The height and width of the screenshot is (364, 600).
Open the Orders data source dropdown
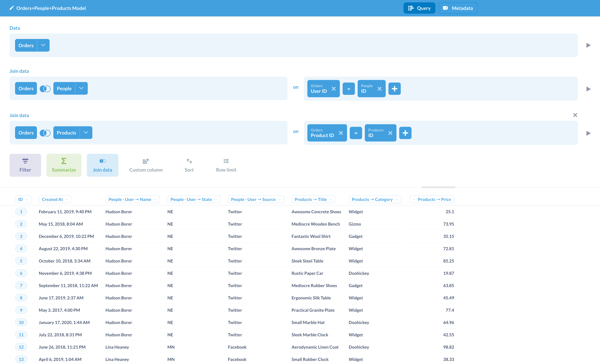(x=43, y=45)
